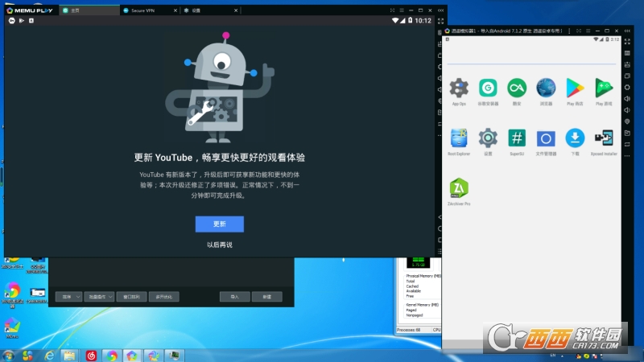
Task: Click the Import button in manager
Action: click(x=235, y=297)
